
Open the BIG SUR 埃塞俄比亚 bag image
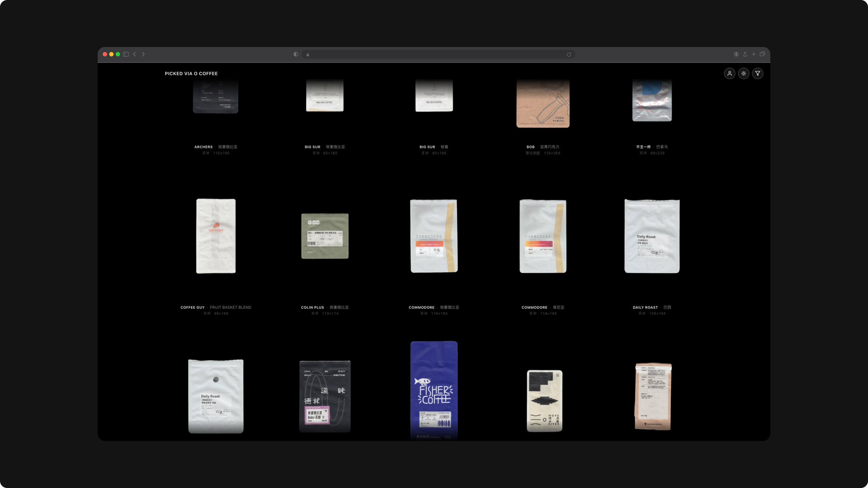click(325, 95)
